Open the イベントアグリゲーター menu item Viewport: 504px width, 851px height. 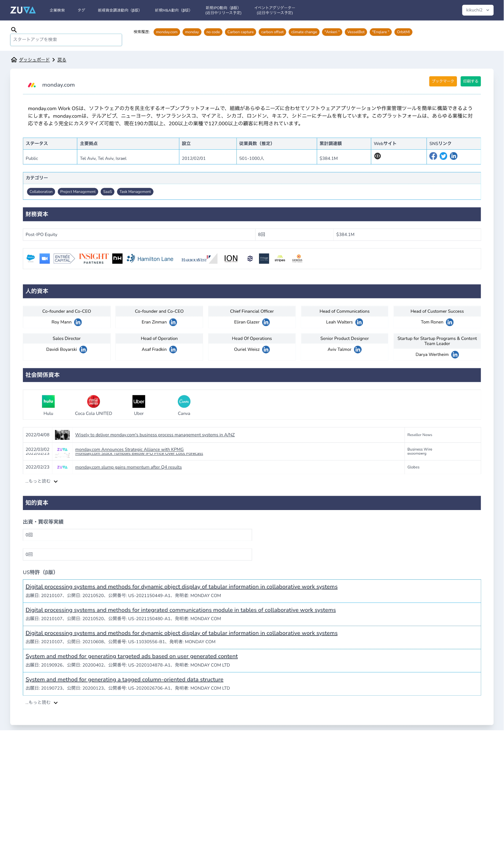(x=275, y=10)
